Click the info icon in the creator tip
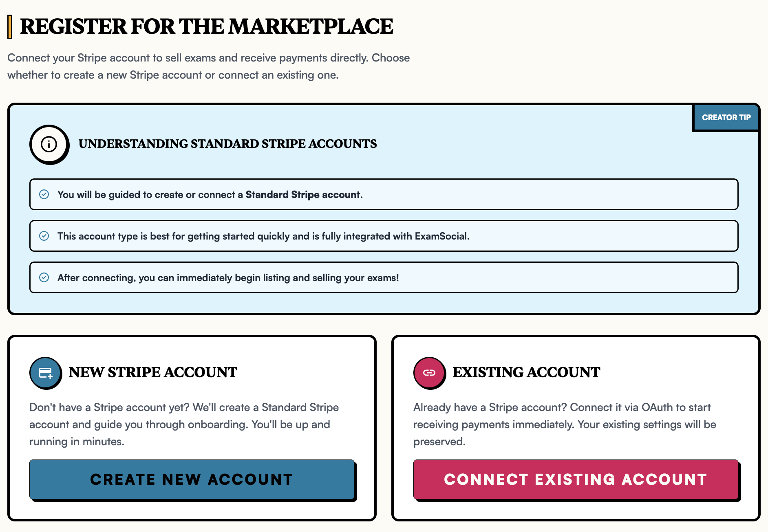 (49, 144)
